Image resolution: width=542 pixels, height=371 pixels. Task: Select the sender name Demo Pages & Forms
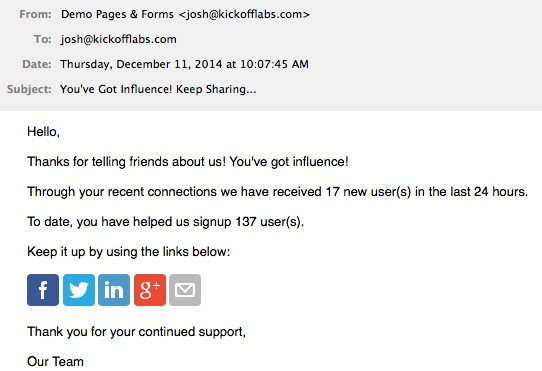click(117, 14)
